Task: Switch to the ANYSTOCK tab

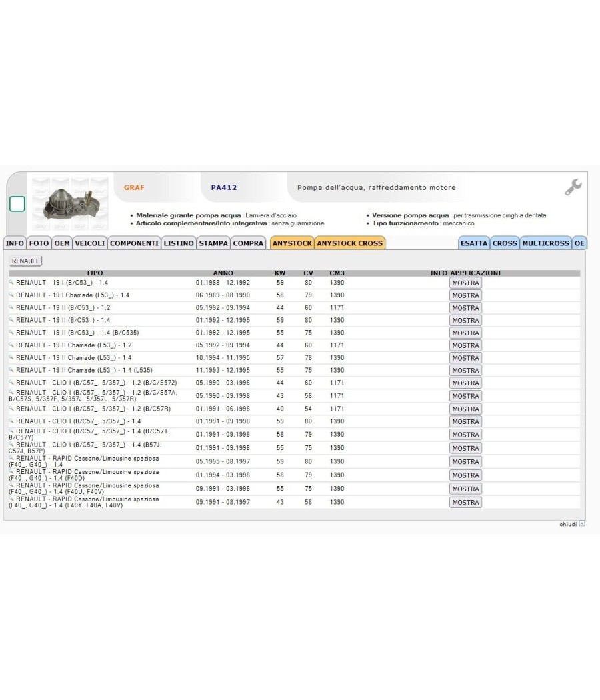Action: pyautogui.click(x=292, y=243)
